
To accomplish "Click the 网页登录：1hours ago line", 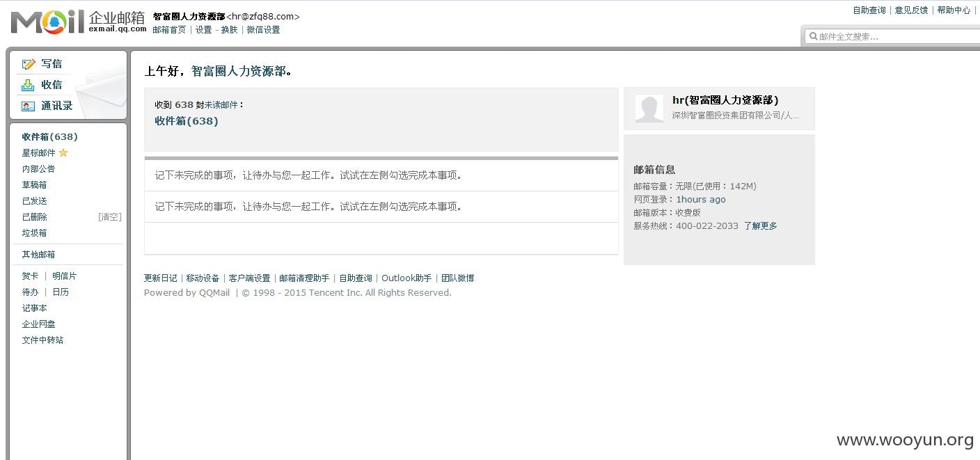I will pos(679,199).
